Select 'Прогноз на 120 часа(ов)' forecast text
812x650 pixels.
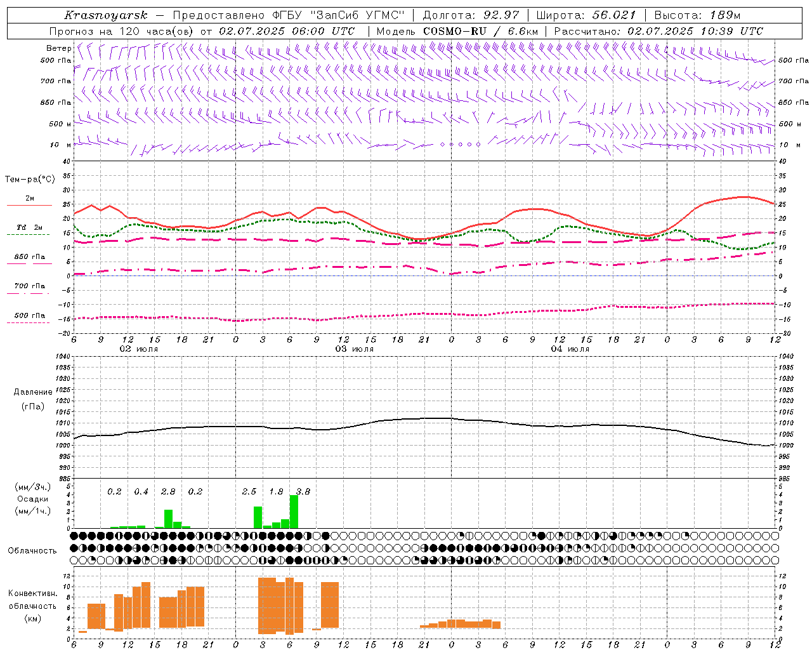pos(122,31)
